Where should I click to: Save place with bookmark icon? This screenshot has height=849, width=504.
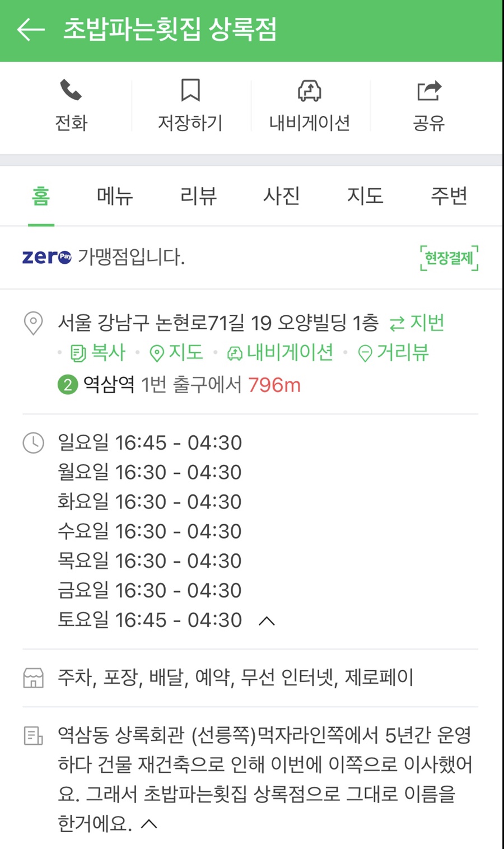tap(190, 91)
